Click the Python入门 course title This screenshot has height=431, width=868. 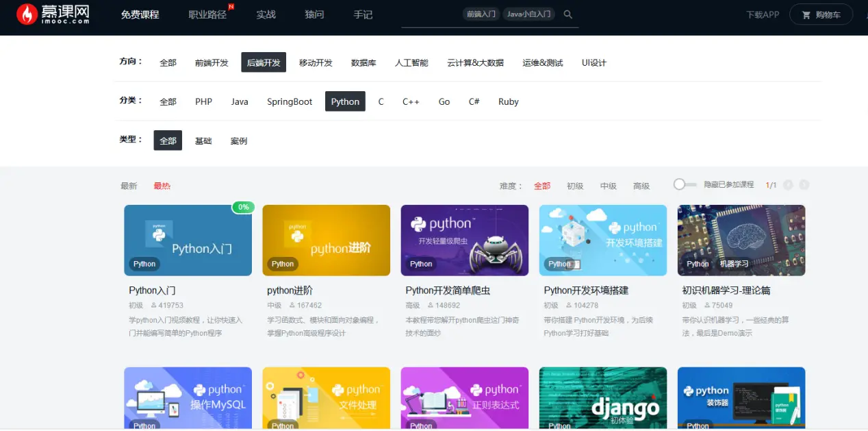[x=152, y=291]
